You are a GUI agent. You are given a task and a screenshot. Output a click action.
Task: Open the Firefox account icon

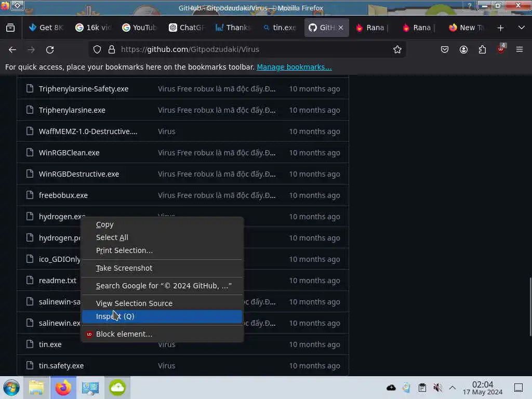[x=463, y=49]
